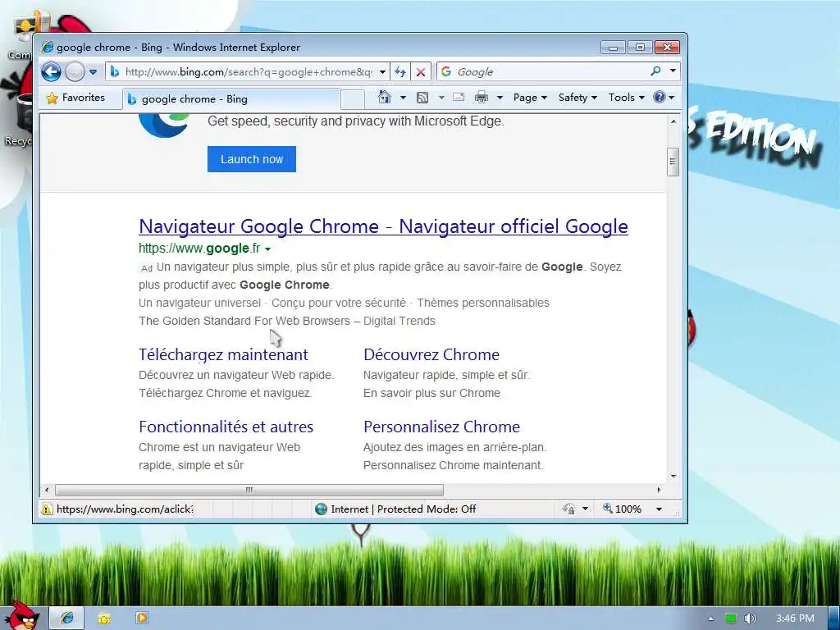
Task: Click the 'Thèmes personnalisables' text
Action: click(x=483, y=303)
